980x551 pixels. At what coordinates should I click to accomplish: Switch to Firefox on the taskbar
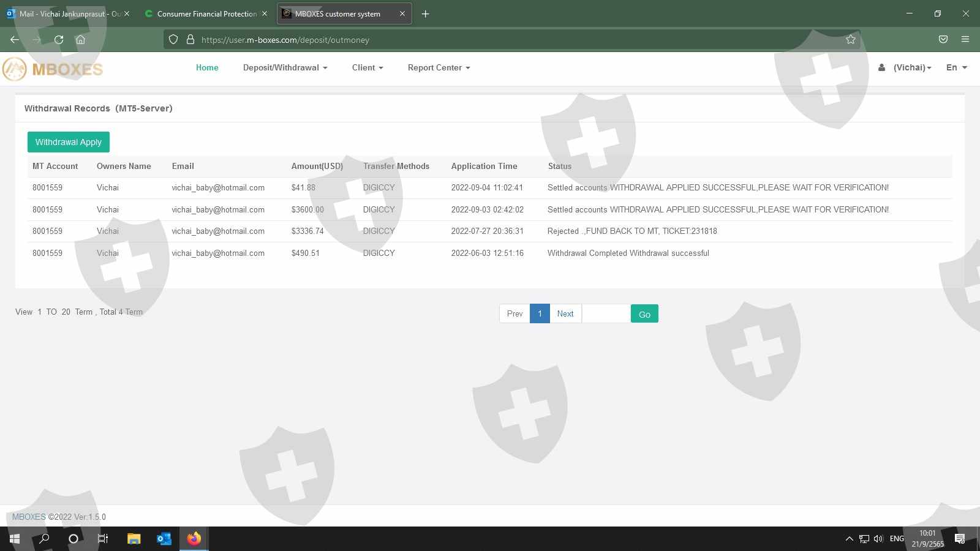tap(194, 539)
